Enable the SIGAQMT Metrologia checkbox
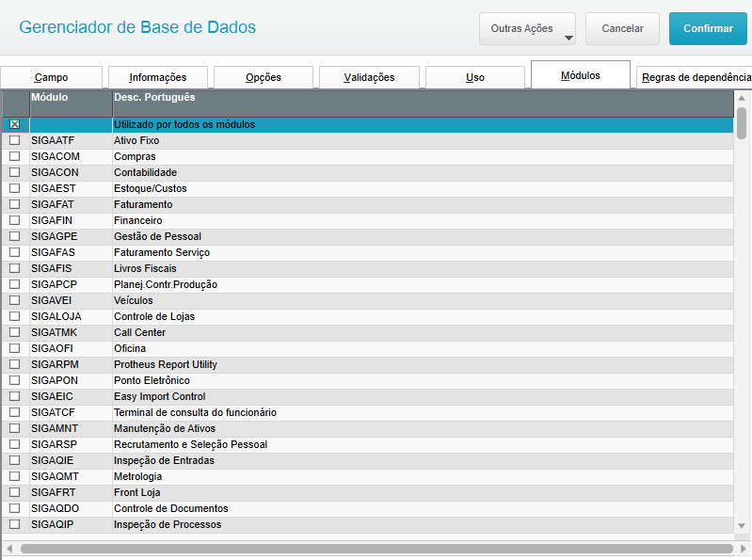752x560 pixels. click(15, 476)
